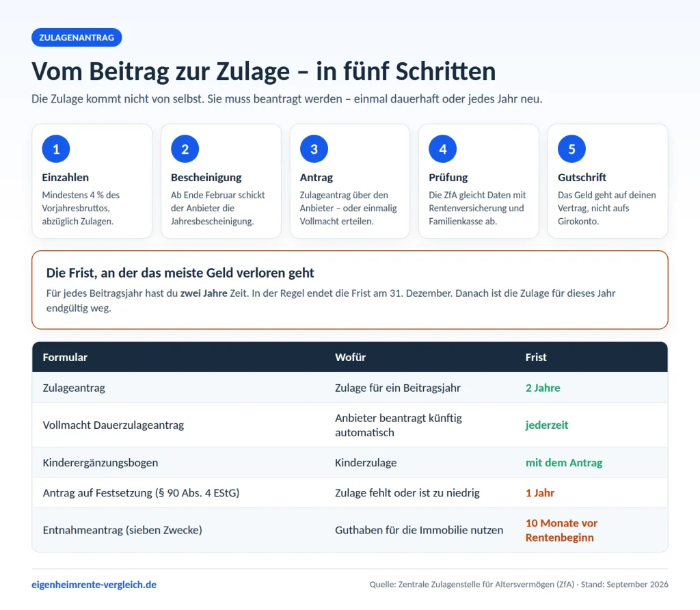The width and height of the screenshot is (700, 610).
Task: Click the '2 Jahre' deadline value
Action: 543,388
